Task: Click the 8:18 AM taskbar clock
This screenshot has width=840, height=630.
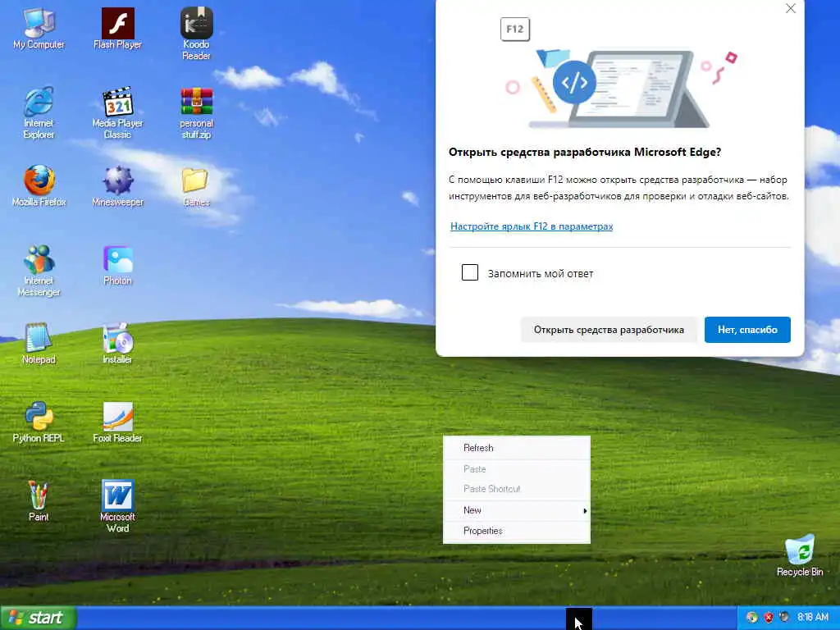Action: 813,617
